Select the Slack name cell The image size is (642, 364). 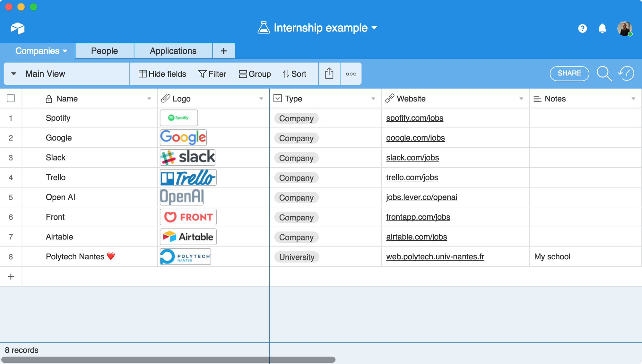click(x=90, y=158)
